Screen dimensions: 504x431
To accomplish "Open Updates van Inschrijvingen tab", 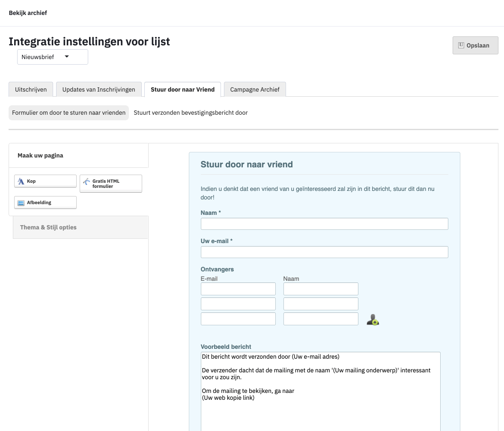I will 98,89.
